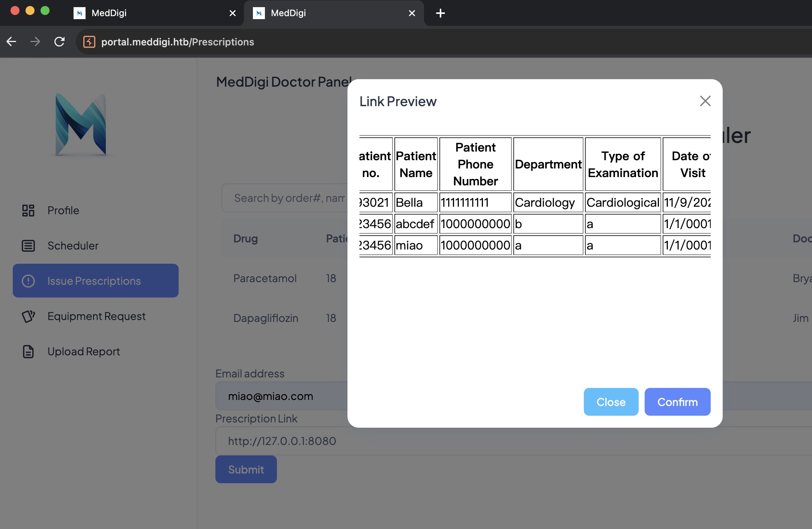Click the Equipment Request cards icon
The width and height of the screenshot is (812, 529).
[28, 316]
